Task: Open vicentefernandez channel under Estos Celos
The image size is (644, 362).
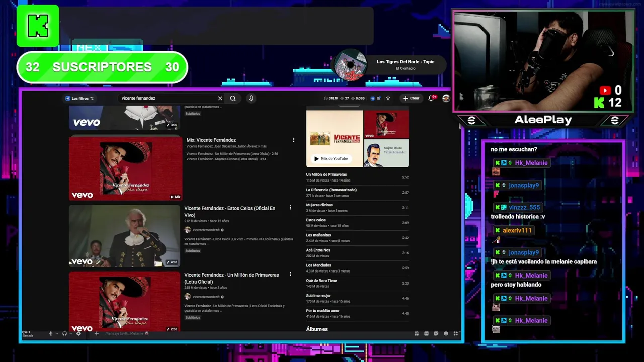Action: pyautogui.click(x=206, y=230)
